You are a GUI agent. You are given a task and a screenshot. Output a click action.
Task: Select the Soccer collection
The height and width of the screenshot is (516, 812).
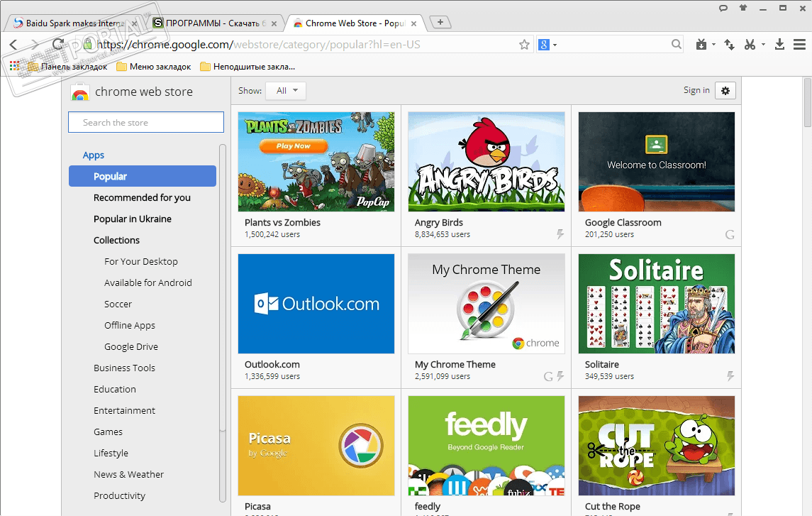point(118,304)
